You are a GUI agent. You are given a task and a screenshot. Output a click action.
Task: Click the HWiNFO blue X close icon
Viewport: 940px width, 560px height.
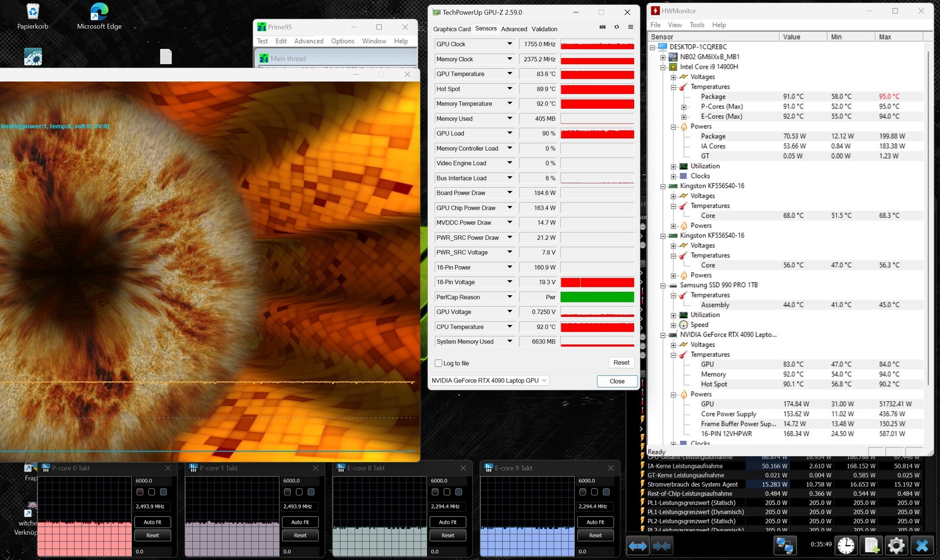tap(922, 545)
